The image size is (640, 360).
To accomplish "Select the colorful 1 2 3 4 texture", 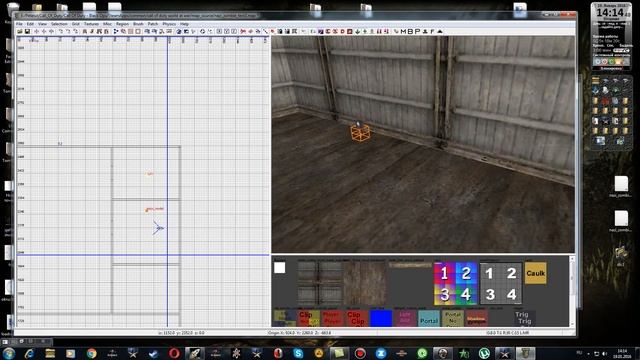I will tap(455, 284).
